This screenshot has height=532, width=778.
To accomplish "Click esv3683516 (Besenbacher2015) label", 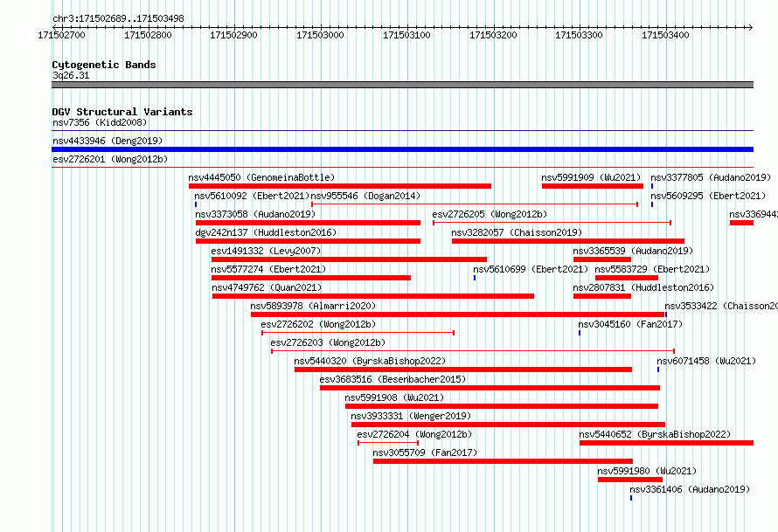I will click(x=392, y=379).
